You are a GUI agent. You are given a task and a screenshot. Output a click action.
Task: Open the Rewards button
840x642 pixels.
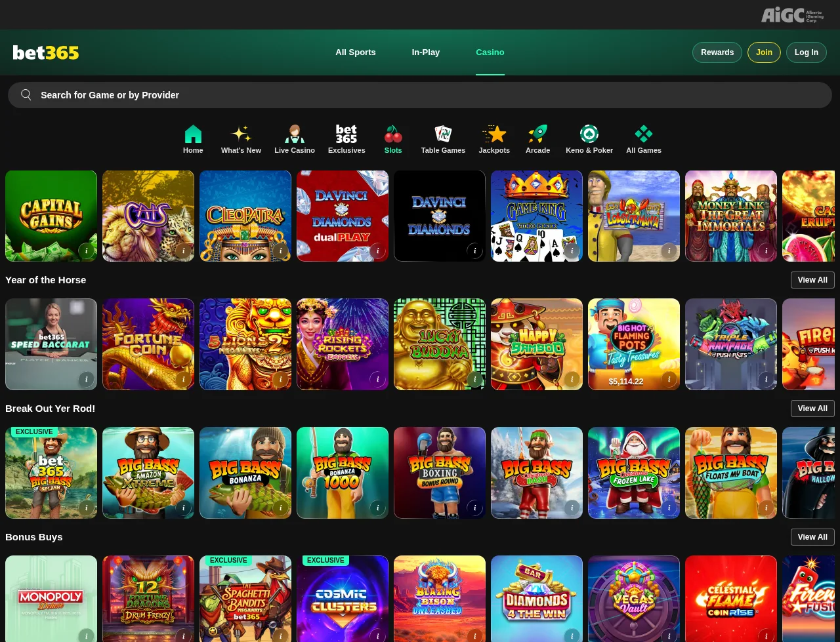point(717,52)
